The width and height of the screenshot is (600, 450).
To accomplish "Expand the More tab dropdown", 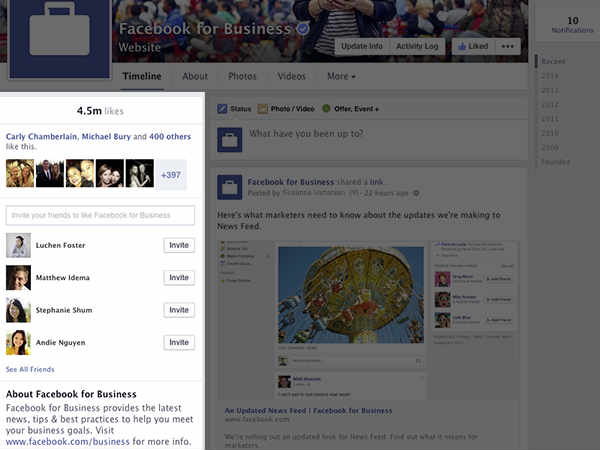I will 341,76.
